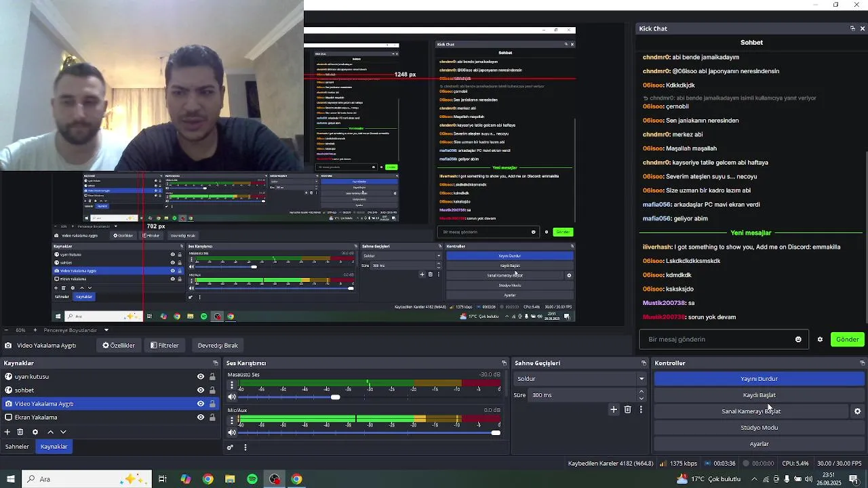The width and height of the screenshot is (868, 488).
Task: Open the Filtreler button in source toolbar
Action: pyautogui.click(x=165, y=346)
